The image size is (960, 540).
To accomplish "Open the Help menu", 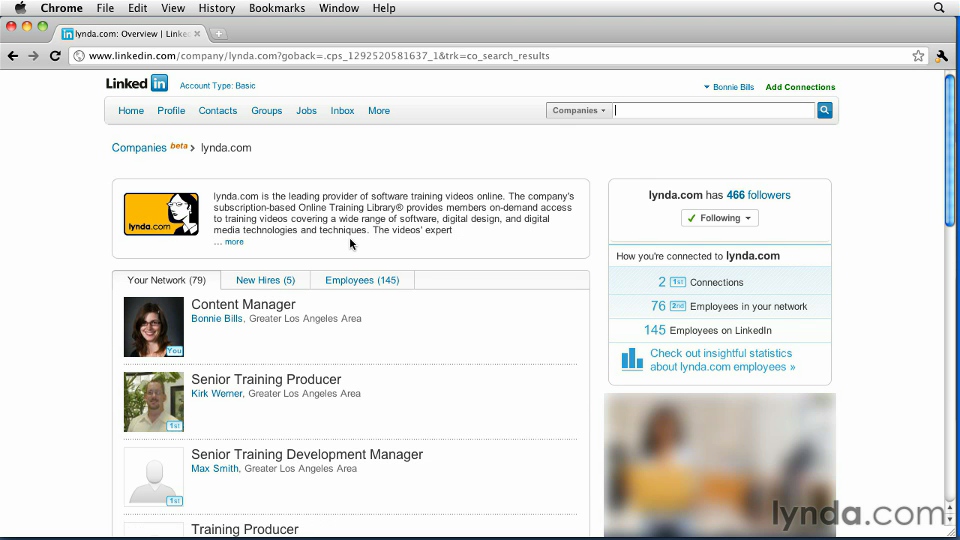I will click(x=384, y=8).
